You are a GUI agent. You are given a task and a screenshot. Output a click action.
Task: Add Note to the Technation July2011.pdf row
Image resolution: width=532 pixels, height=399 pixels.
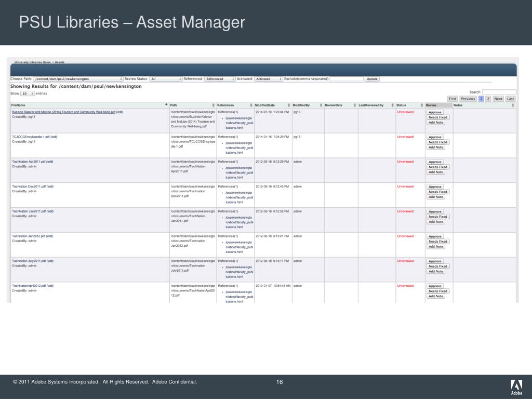436,271
